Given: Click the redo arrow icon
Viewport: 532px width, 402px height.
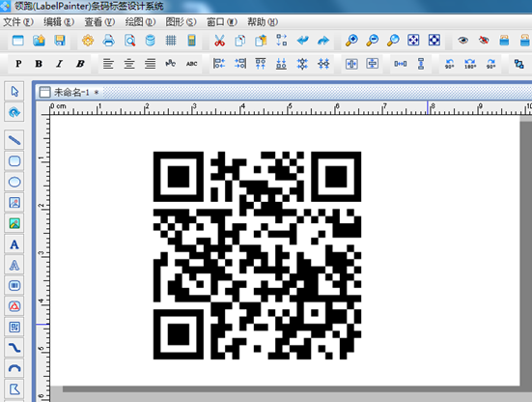Looking at the screenshot, I should pos(323,41).
